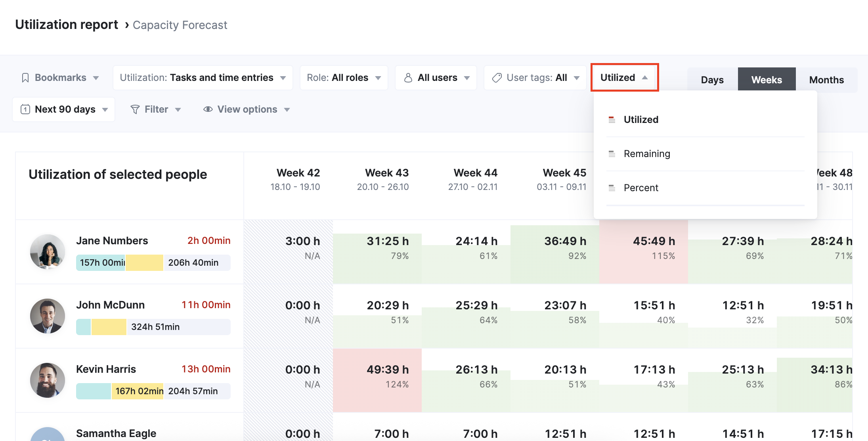Collapse the Utilized dropdown button

[x=625, y=77]
